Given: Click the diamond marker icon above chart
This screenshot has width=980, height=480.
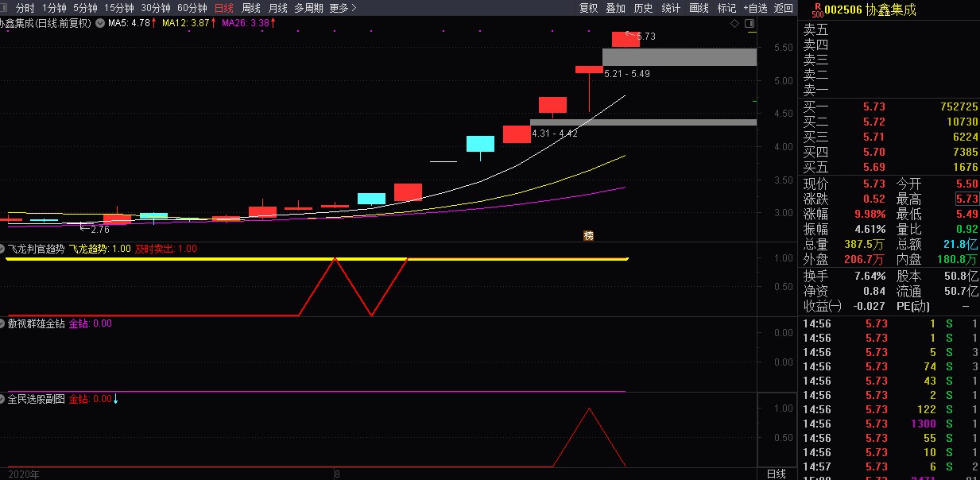Looking at the screenshot, I should click(x=736, y=24).
